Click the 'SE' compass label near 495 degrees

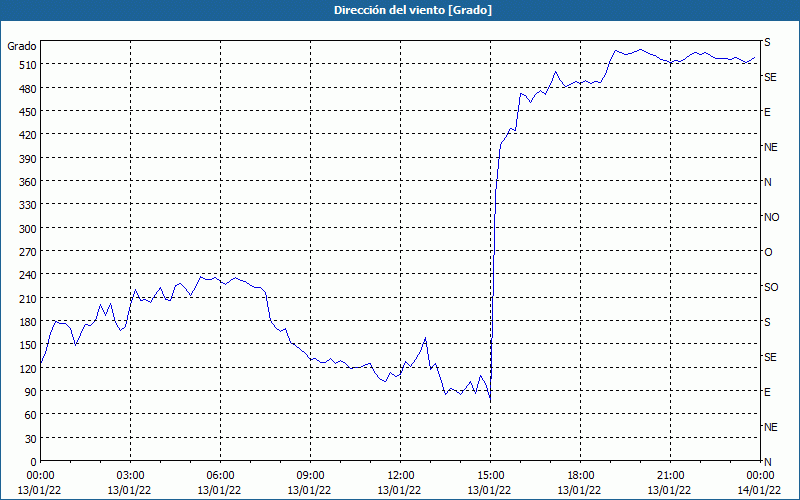click(770, 78)
